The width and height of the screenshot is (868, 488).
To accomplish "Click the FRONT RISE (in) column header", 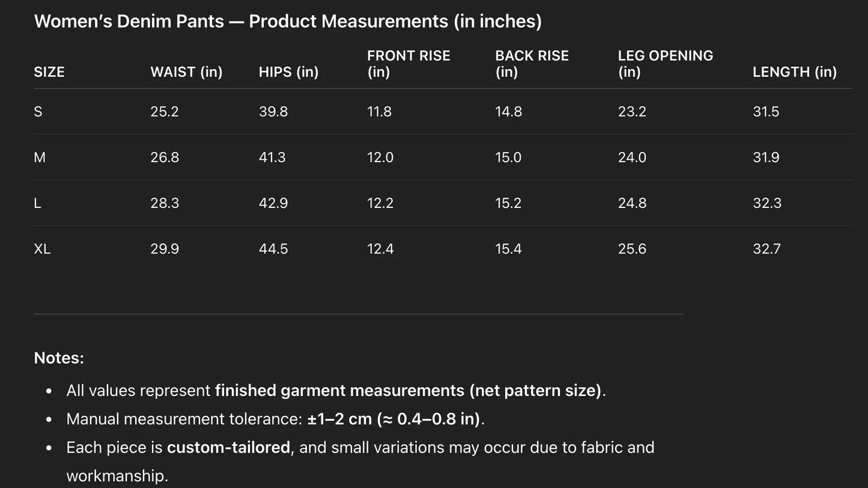I will pyautogui.click(x=408, y=64).
